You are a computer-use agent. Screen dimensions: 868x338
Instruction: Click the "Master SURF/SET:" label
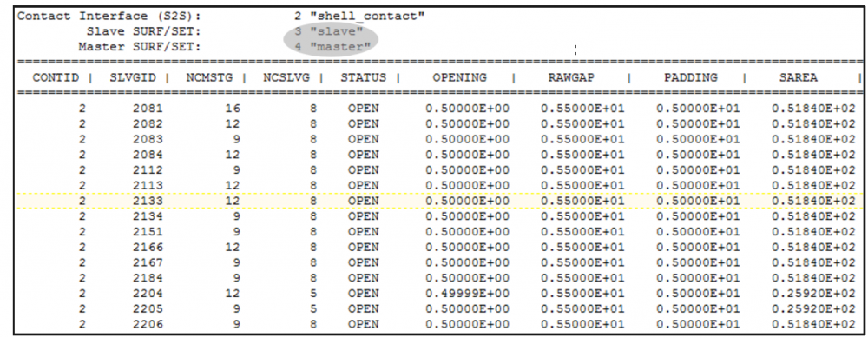[140, 47]
